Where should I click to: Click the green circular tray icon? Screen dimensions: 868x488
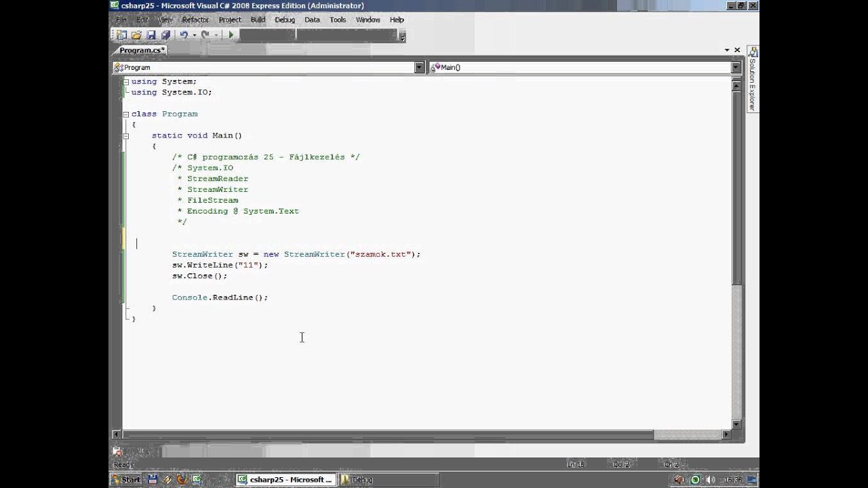pyautogui.click(x=695, y=480)
